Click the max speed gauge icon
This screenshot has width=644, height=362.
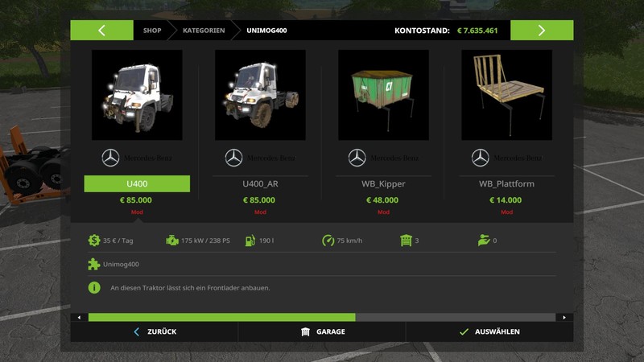click(328, 241)
